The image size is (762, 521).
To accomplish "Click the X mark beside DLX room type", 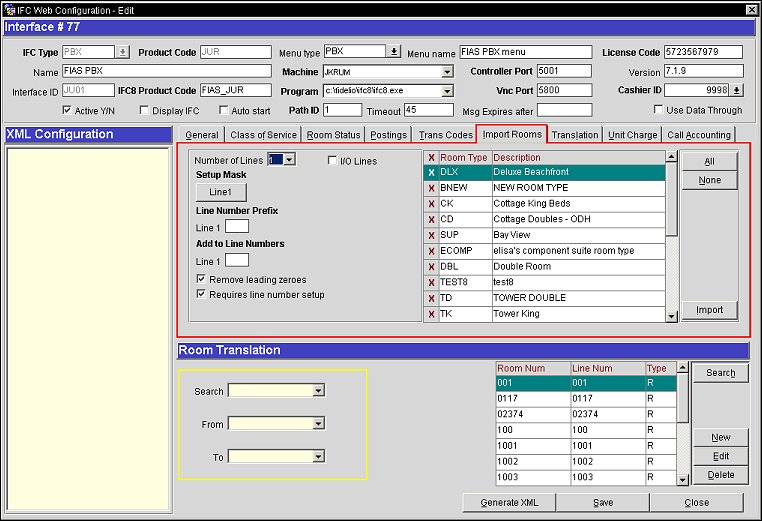I will point(431,172).
